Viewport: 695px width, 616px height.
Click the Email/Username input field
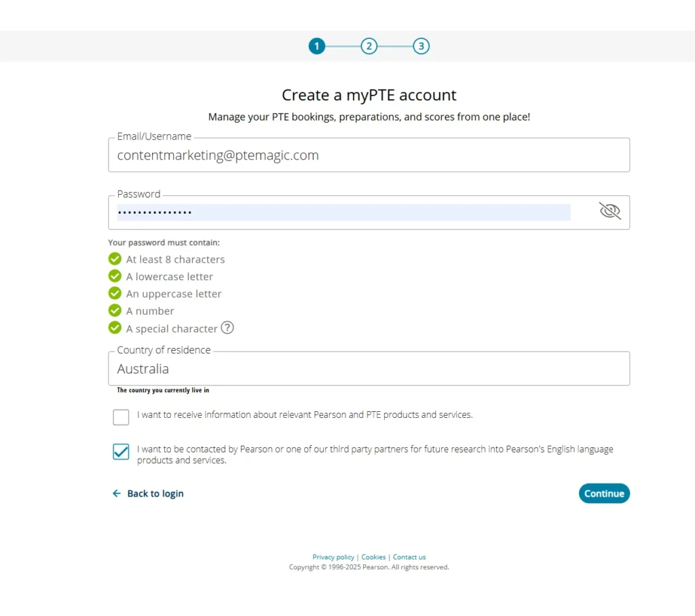click(x=369, y=155)
